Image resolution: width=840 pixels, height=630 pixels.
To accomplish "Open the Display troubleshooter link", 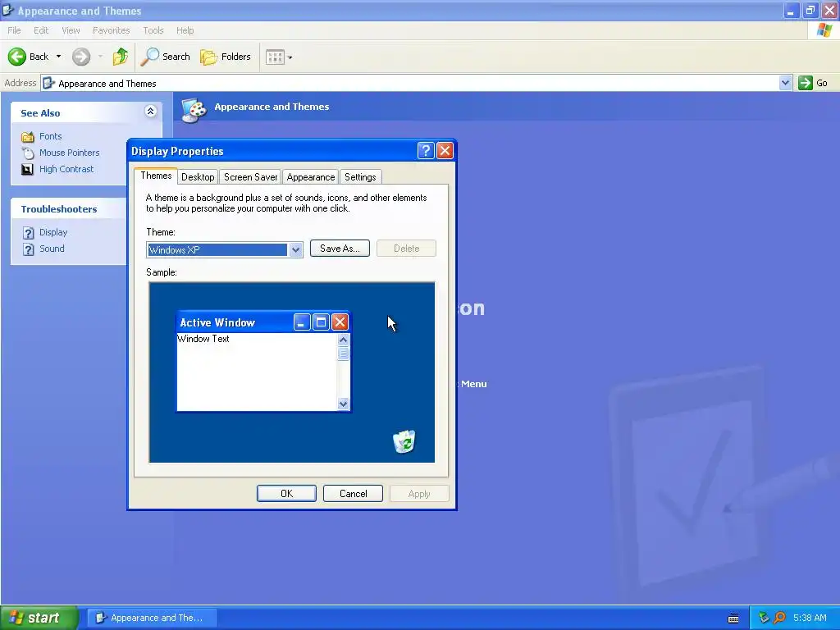I will pos(53,232).
